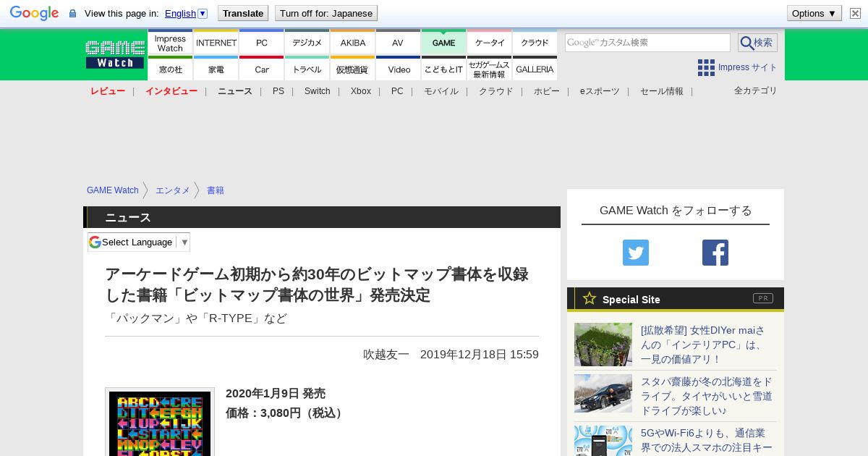
Task: Go to セール情報 category
Action: coord(662,91)
